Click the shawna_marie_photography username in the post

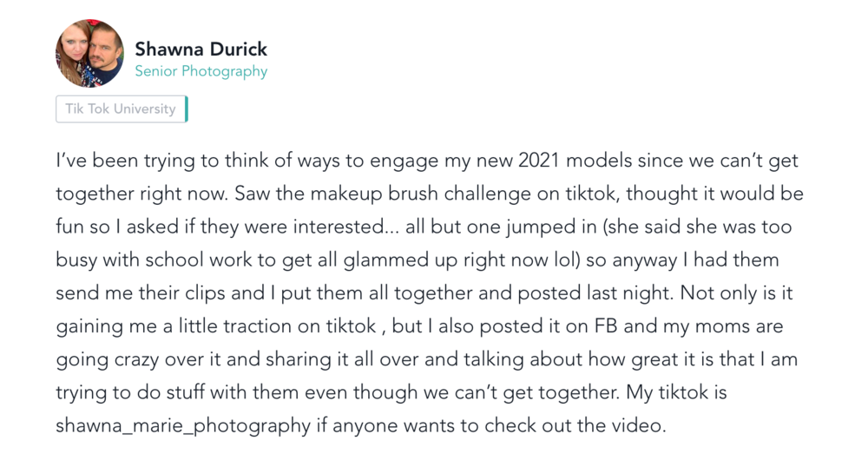182,425
